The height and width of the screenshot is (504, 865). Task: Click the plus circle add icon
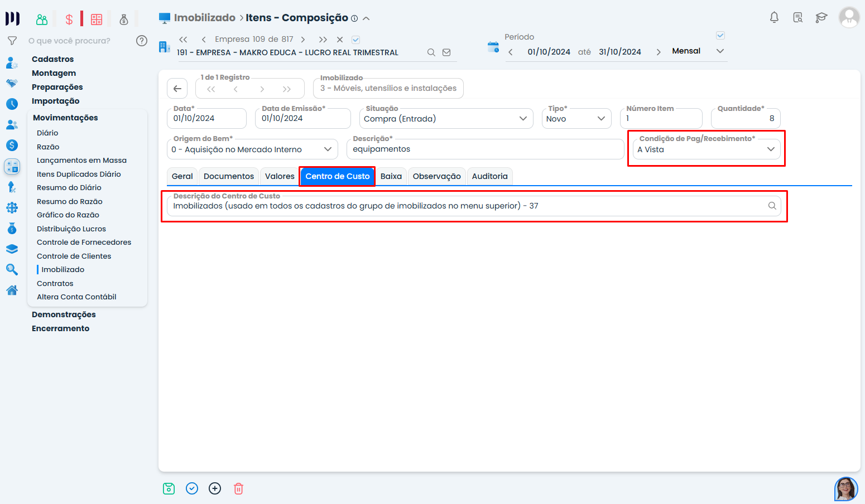pyautogui.click(x=215, y=489)
